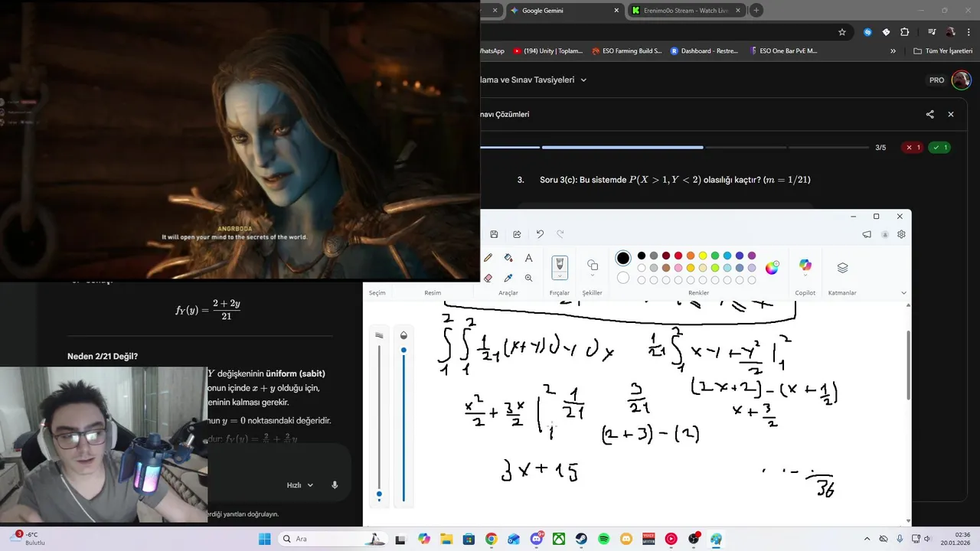Open Paint settings gear
The width and height of the screenshot is (980, 551).
[x=901, y=234]
